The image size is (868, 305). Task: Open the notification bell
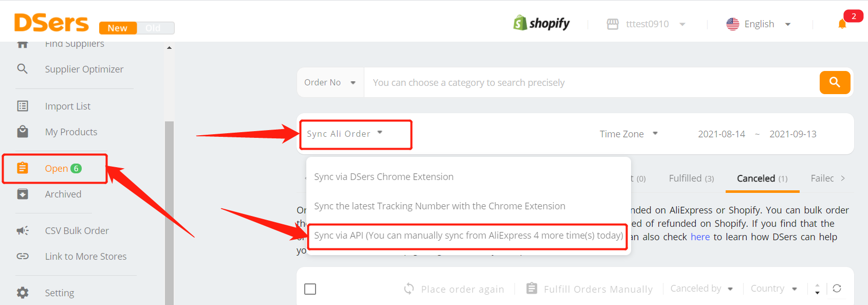842,24
